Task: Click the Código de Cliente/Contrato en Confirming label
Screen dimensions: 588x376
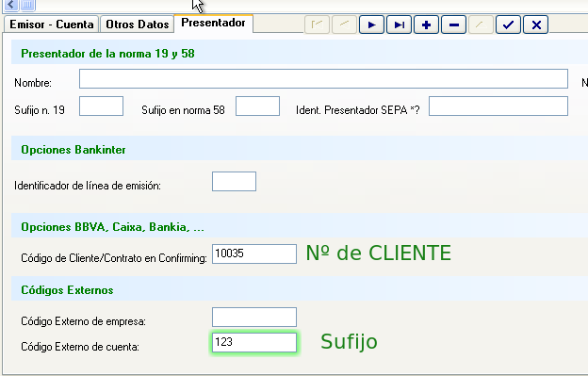Action: [114, 258]
